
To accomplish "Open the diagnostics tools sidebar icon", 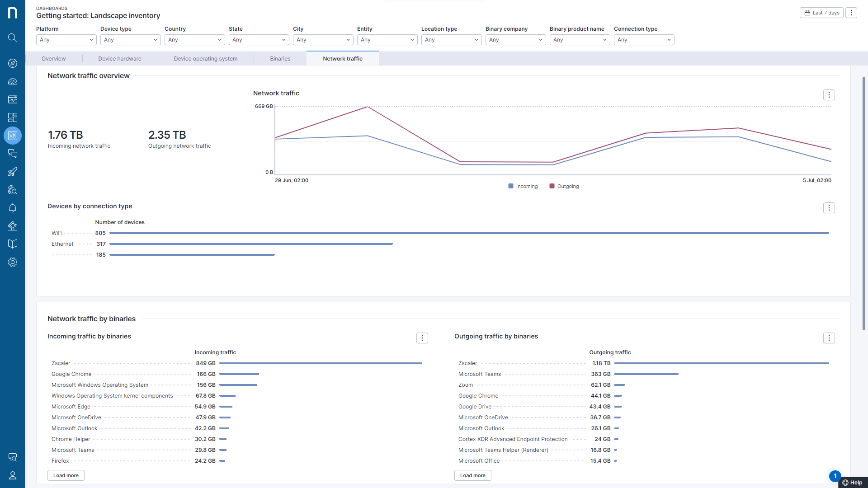I will pyautogui.click(x=13, y=226).
